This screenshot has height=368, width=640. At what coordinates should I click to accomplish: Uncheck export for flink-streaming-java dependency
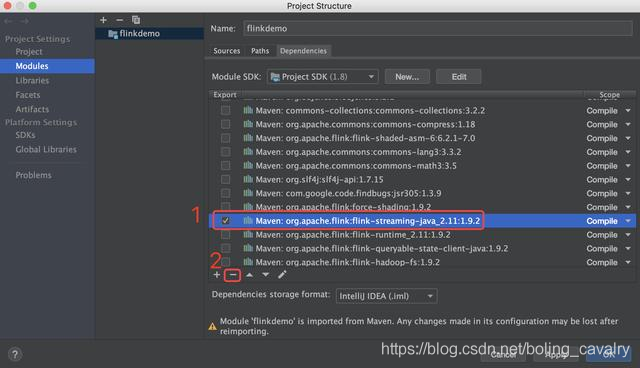225,221
